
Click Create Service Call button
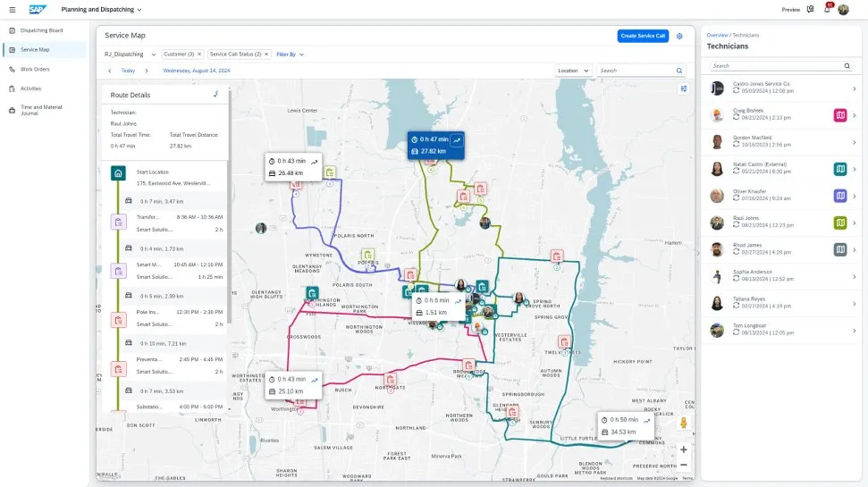642,36
